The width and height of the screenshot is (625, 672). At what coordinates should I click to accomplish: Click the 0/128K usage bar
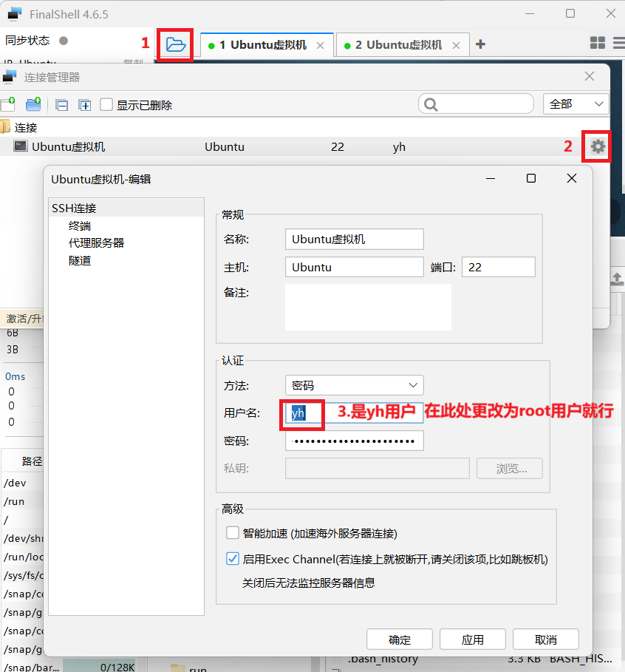pos(99,665)
